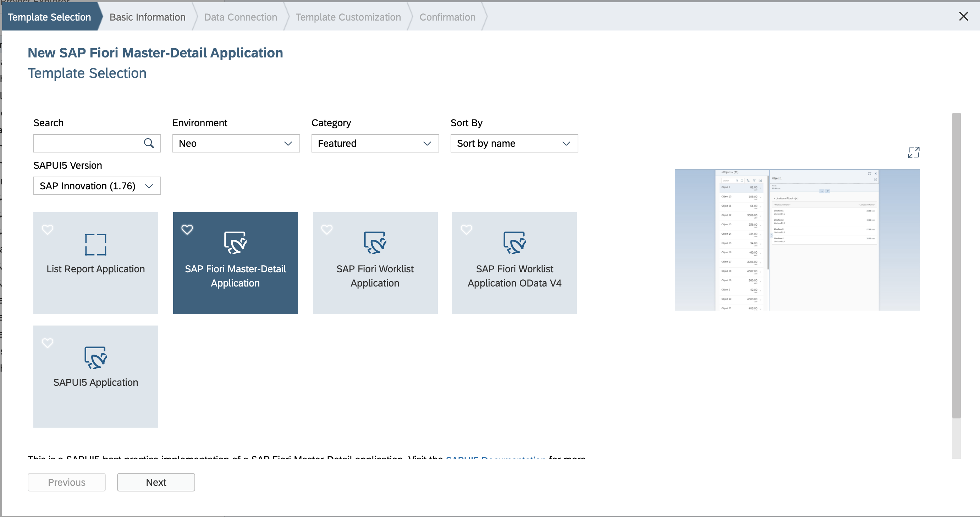Favorite the SAP Fiori Worklist OData V4 template

click(466, 229)
